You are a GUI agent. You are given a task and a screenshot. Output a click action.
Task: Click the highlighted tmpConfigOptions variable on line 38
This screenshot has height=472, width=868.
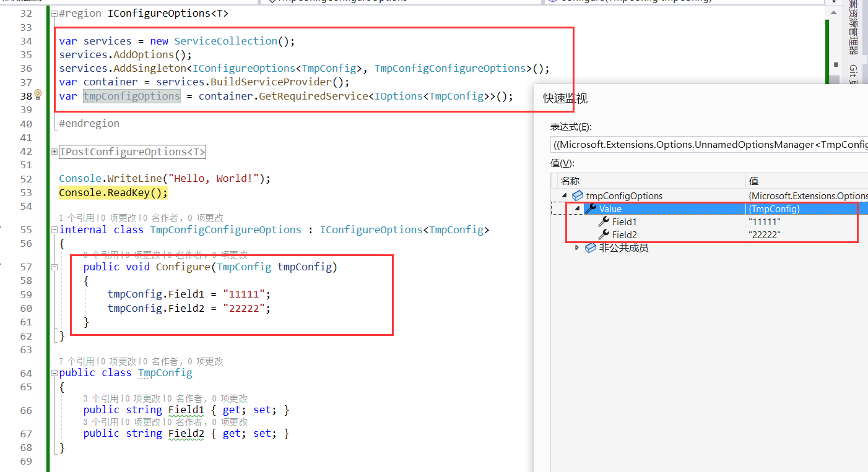132,96
